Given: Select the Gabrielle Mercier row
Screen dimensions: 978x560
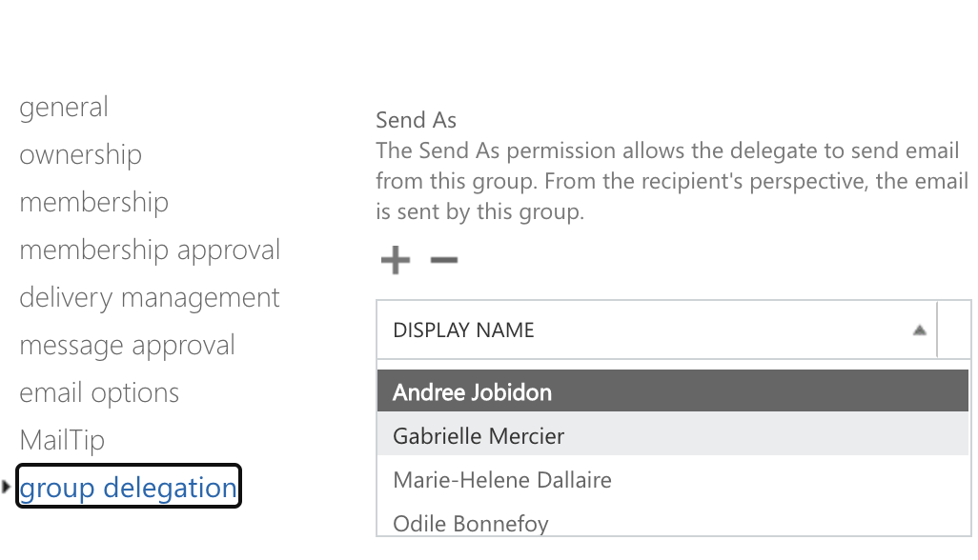Looking at the screenshot, I should pyautogui.click(x=479, y=436).
